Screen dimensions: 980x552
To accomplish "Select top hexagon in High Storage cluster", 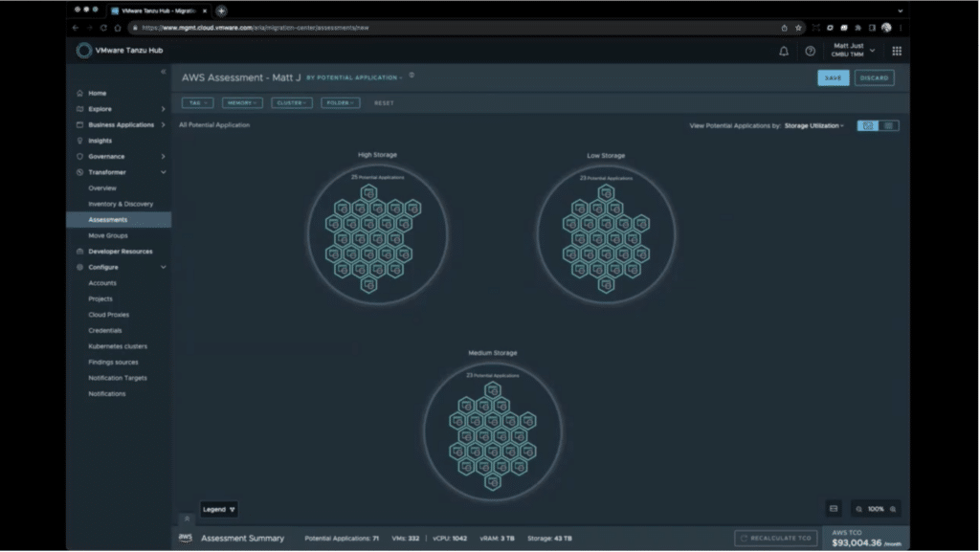I will tap(368, 193).
